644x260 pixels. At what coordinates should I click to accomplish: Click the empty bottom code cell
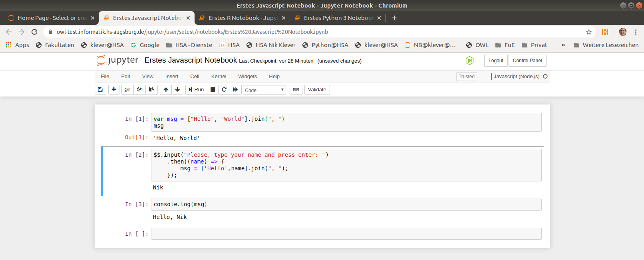click(346, 234)
